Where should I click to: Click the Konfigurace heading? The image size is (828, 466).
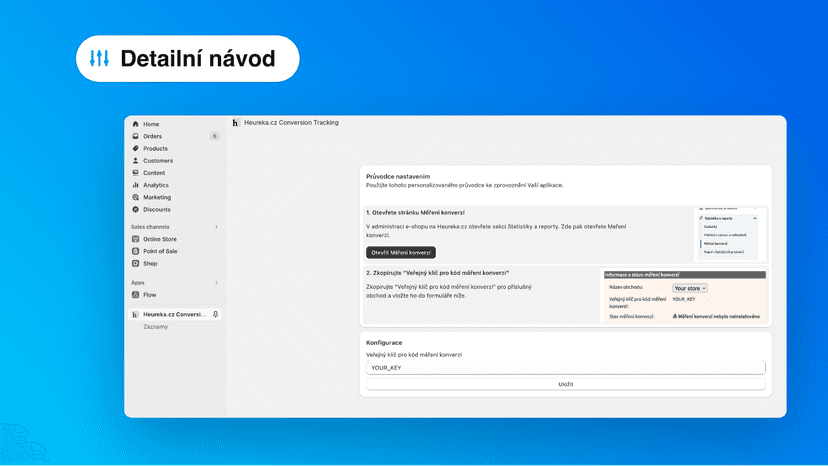384,342
